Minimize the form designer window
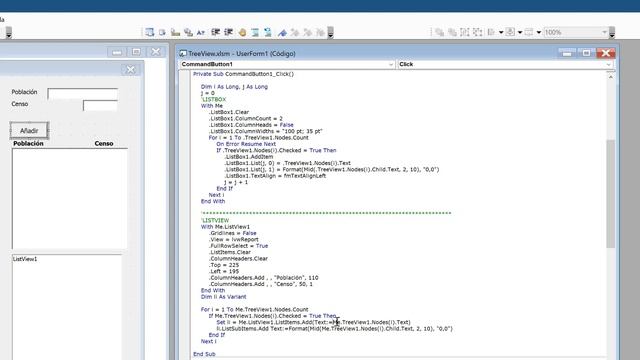The image size is (640, 360). pyautogui.click(x=117, y=52)
